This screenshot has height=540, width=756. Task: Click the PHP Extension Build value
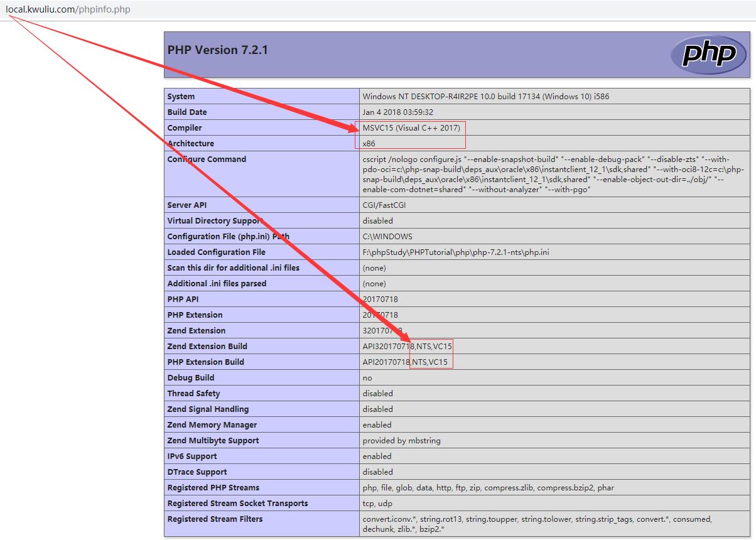pyautogui.click(x=405, y=362)
